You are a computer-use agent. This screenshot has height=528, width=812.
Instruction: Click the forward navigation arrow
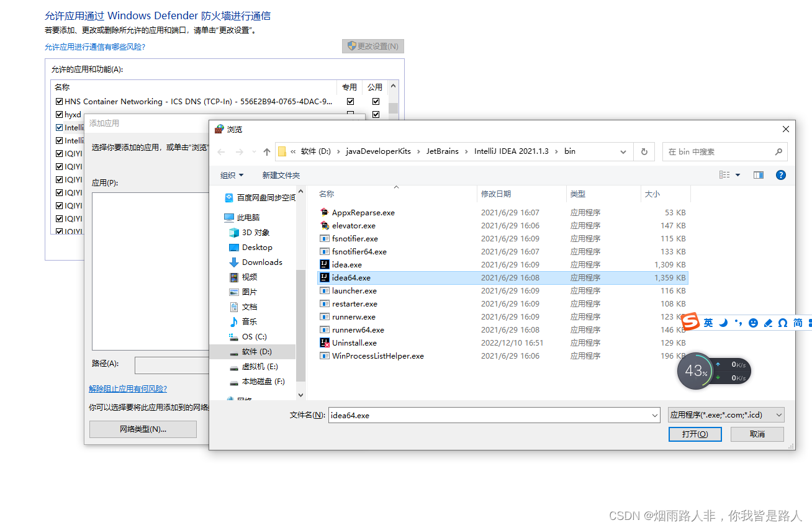tap(239, 151)
